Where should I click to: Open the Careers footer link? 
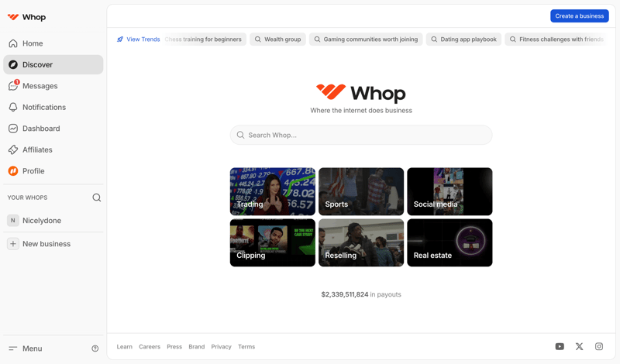(150, 347)
